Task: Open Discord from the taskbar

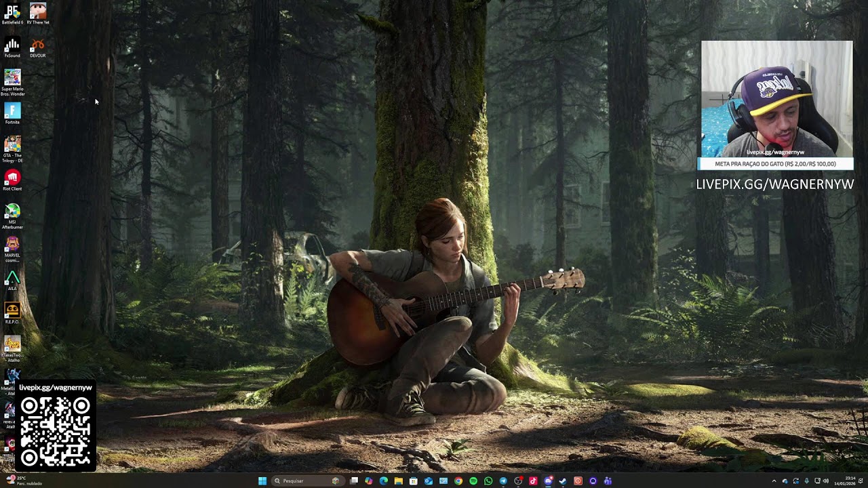Action: click(548, 481)
